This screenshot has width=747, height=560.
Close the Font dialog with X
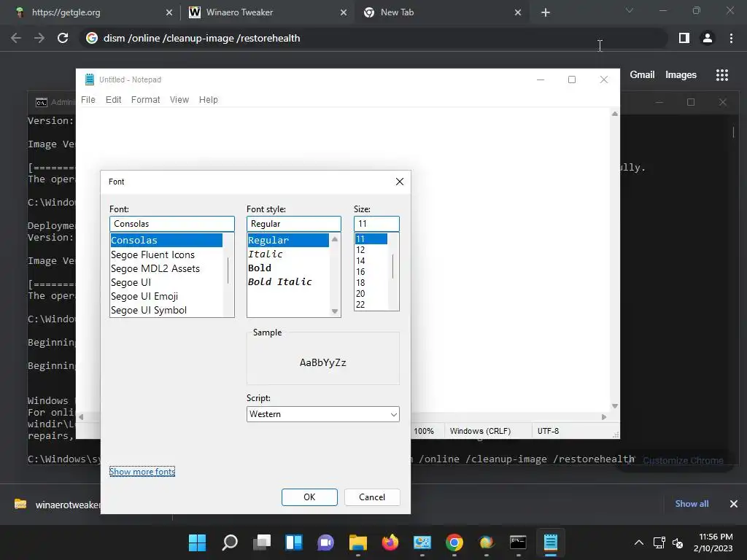point(400,182)
